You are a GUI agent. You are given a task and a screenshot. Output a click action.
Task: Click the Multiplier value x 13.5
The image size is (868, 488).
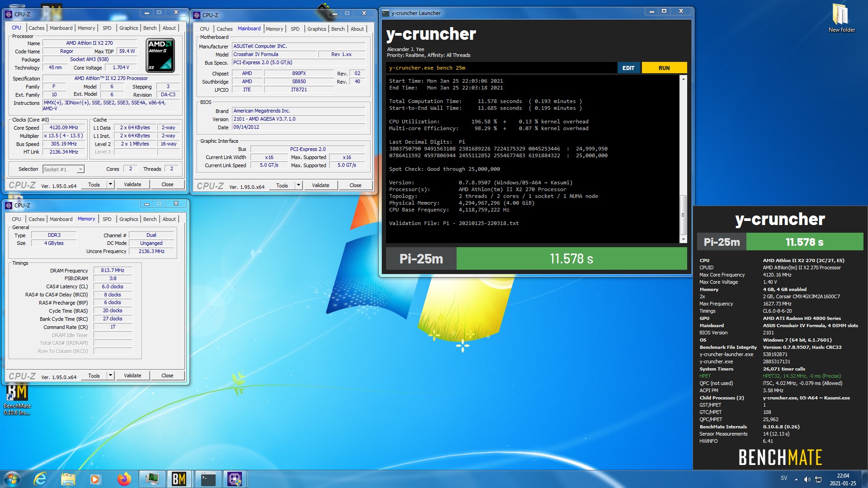coord(64,136)
